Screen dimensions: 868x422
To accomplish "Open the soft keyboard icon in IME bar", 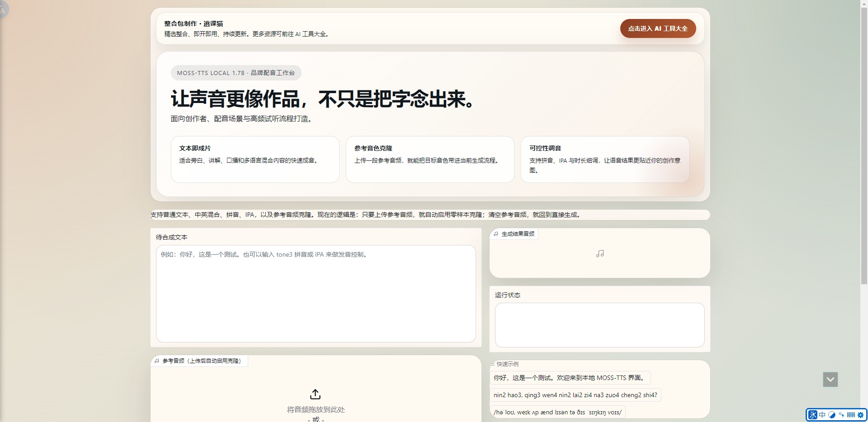I will click(851, 415).
